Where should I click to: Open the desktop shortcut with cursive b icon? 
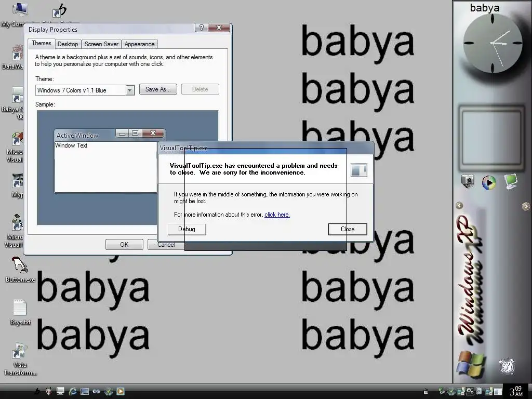click(x=60, y=11)
